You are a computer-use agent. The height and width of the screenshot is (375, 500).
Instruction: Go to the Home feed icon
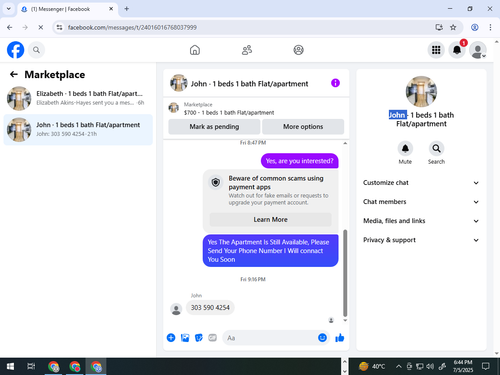pyautogui.click(x=195, y=50)
